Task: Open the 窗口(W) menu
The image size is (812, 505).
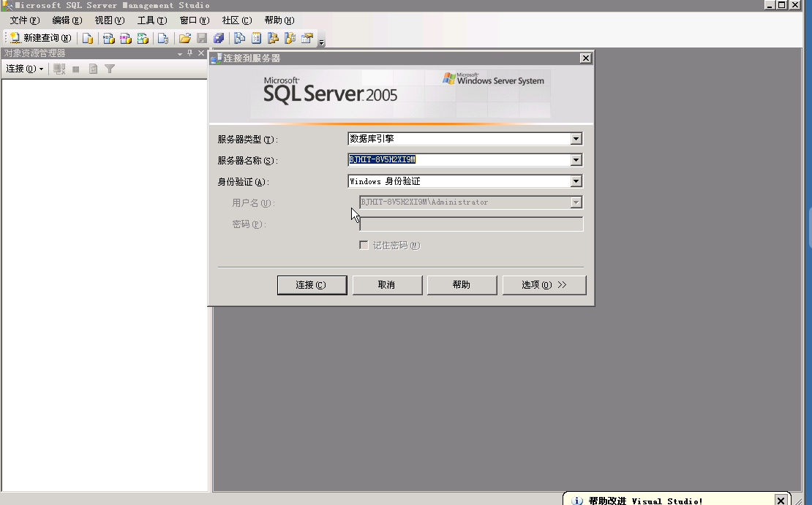Action: click(195, 20)
